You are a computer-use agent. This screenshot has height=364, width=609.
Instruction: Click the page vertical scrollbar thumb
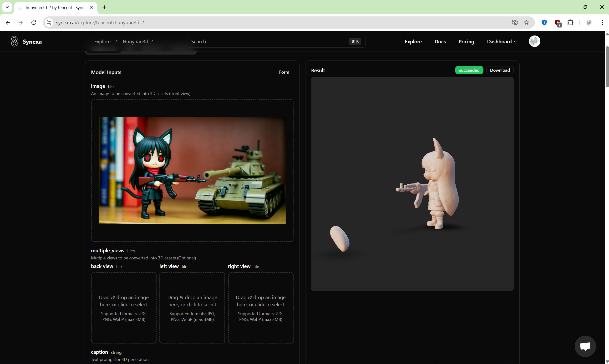607,66
